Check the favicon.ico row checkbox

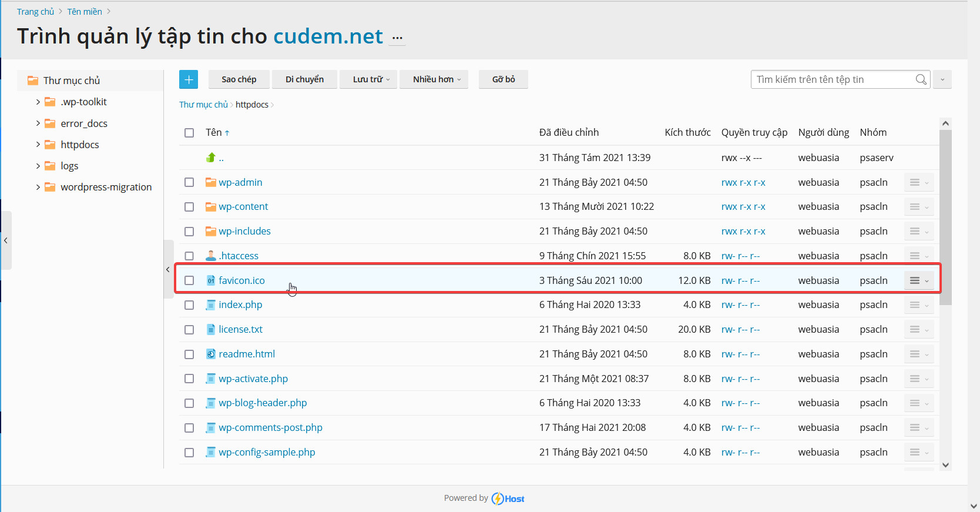(x=189, y=280)
